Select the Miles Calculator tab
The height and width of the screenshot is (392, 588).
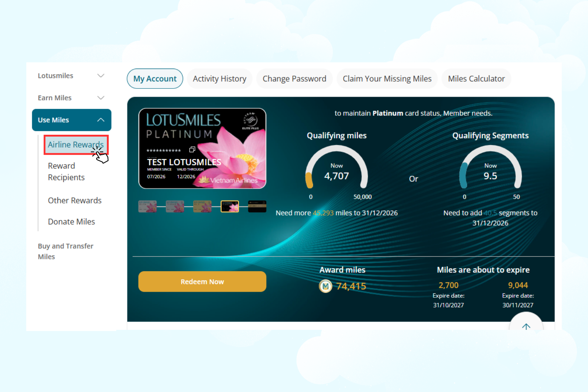click(476, 79)
